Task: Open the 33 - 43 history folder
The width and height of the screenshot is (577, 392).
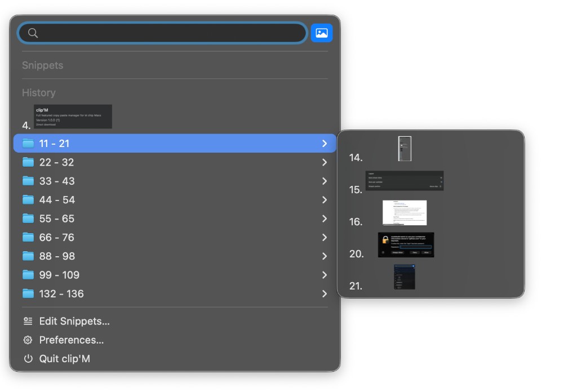Action: point(175,181)
